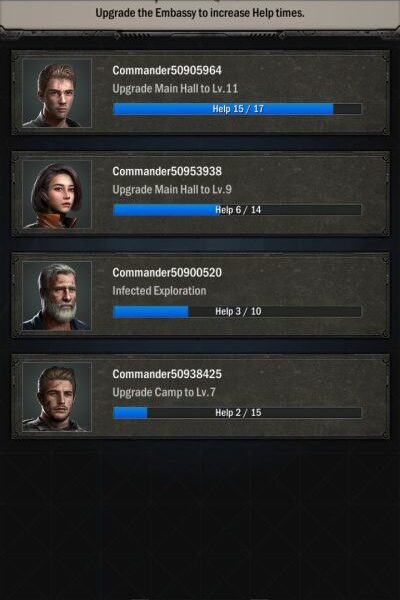Select the Upgrade Main Hall to Lv.11 request
Image resolution: width=400 pixels, height=600 pixels.
(x=175, y=89)
